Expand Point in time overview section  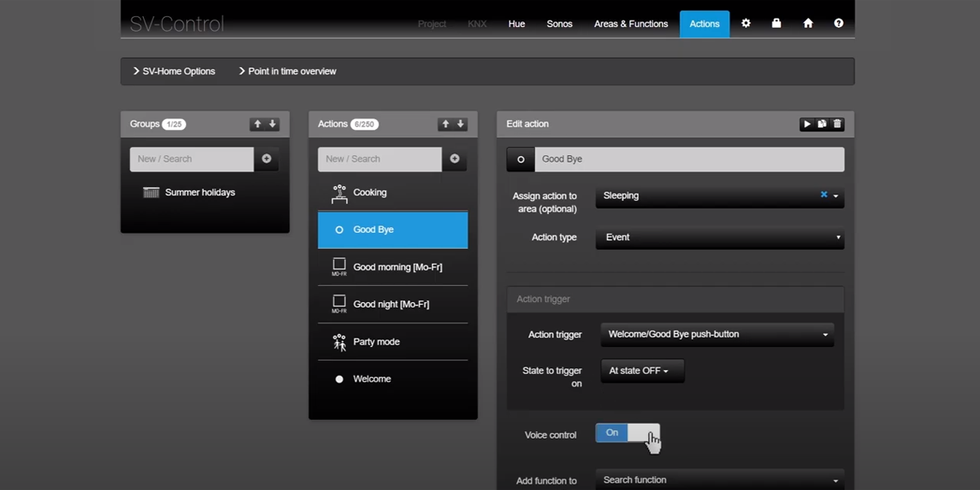(x=287, y=71)
